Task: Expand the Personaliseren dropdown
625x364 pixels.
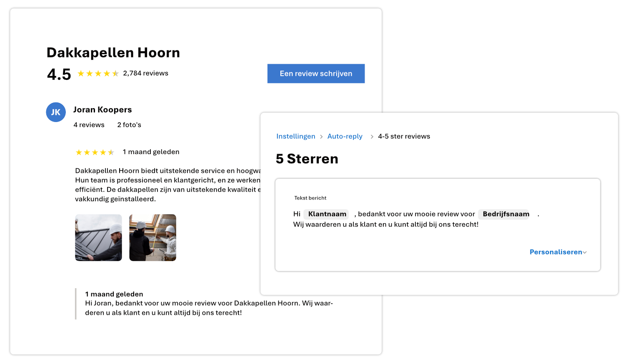Action: [555, 252]
